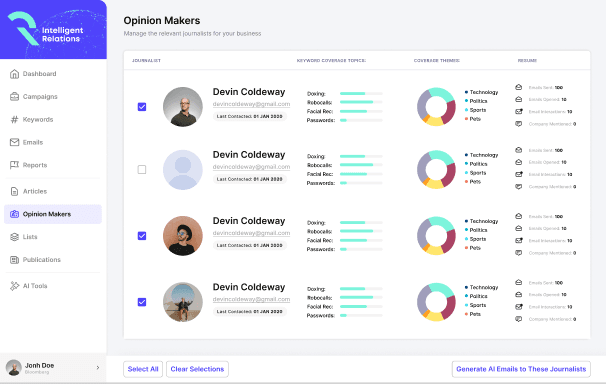Screen dimensions: 606x384
Task: Open the AI Tools wand icon
Action: 14,286
